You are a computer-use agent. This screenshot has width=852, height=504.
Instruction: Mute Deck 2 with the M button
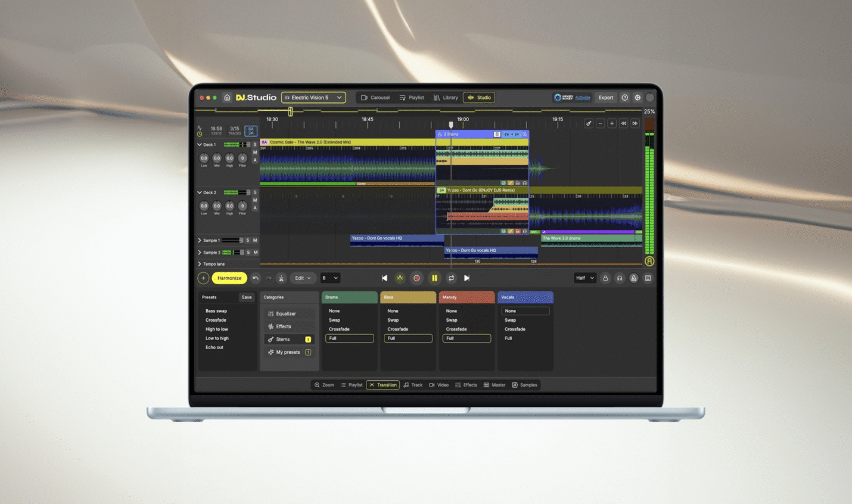click(x=255, y=200)
